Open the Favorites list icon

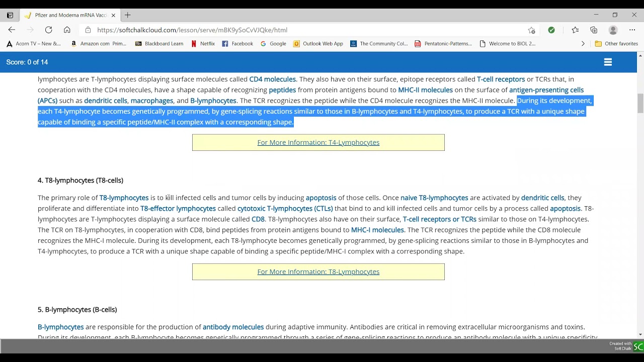[x=575, y=30]
